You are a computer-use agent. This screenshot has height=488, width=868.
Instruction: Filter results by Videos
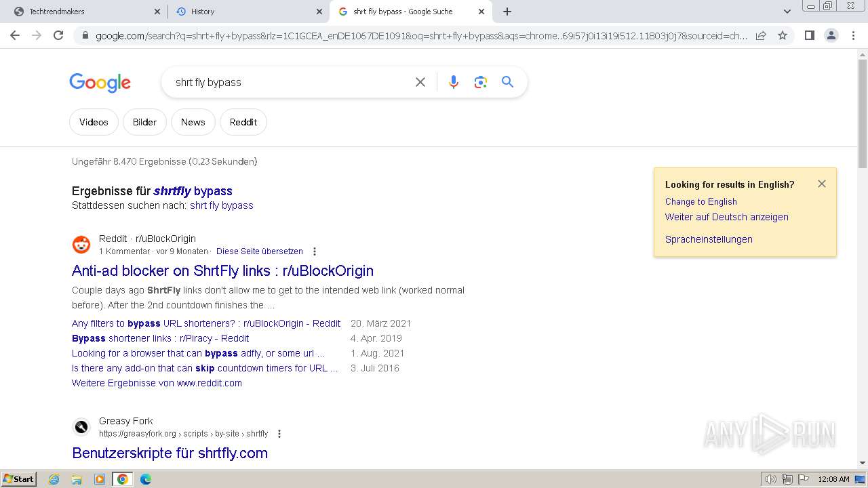coord(94,122)
